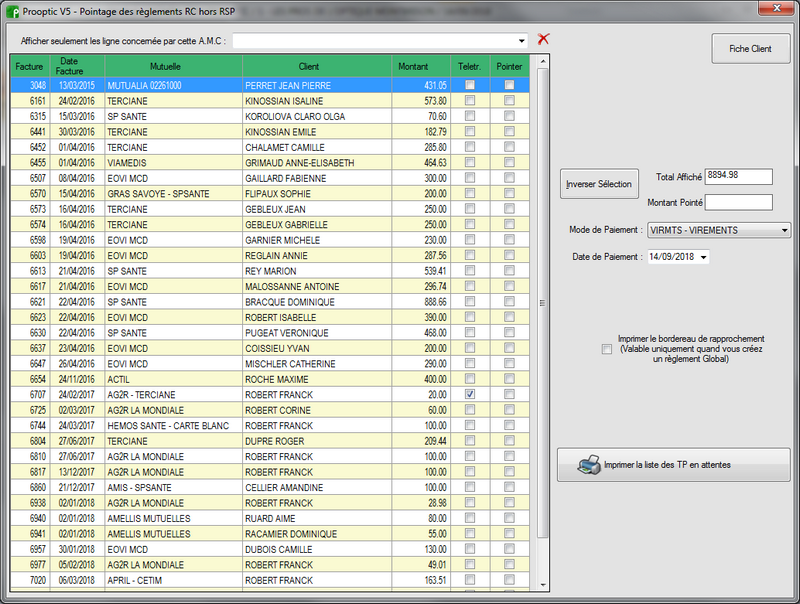Viewport: 800px width, 604px height.
Task: Check Teletr. for ROCHE MAXIME
Action: [x=470, y=379]
